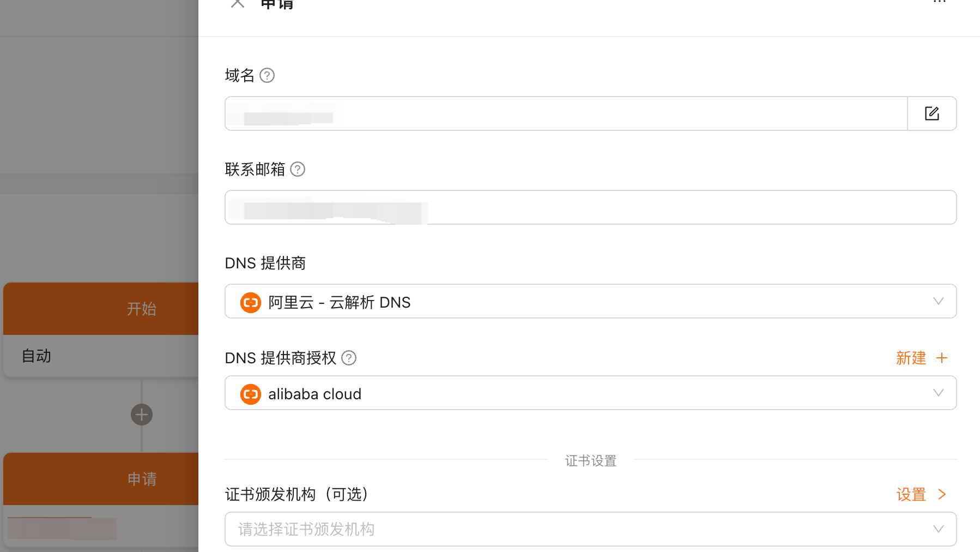The width and height of the screenshot is (980, 552).
Task: Open the 请选择证书颁发机构 dropdown
Action: [x=591, y=529]
